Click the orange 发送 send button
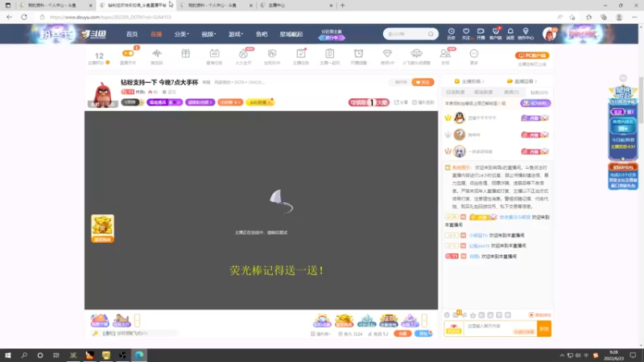 pos(544,328)
